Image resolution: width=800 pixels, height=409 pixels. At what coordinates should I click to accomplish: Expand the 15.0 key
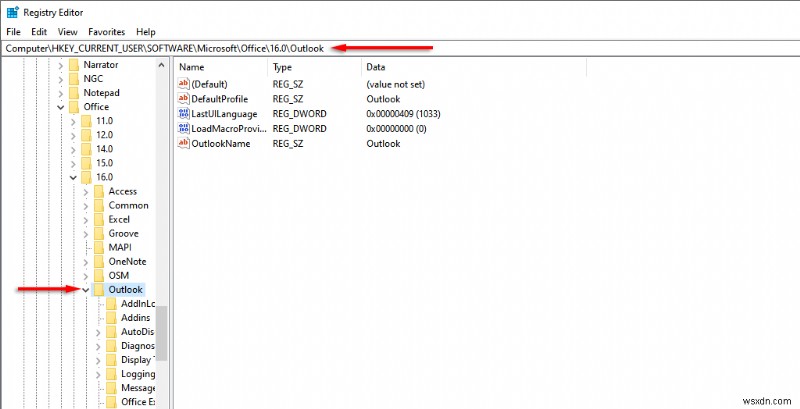tap(73, 163)
